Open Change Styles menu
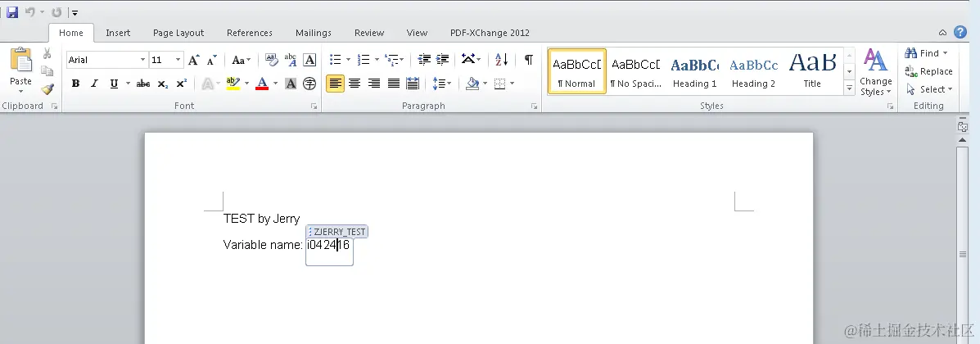980x344 pixels. tap(876, 73)
